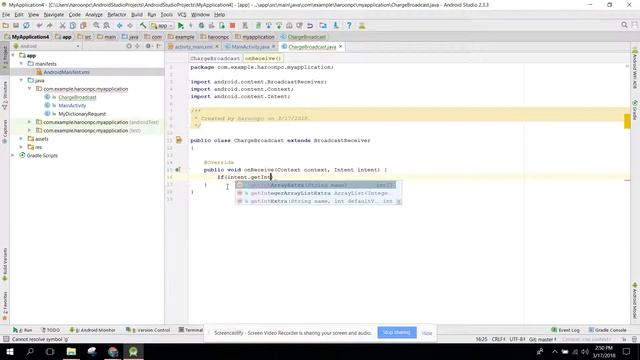The height and width of the screenshot is (360, 640).
Task: Select AndroidManifest.xml in project tree
Action: tap(67, 72)
